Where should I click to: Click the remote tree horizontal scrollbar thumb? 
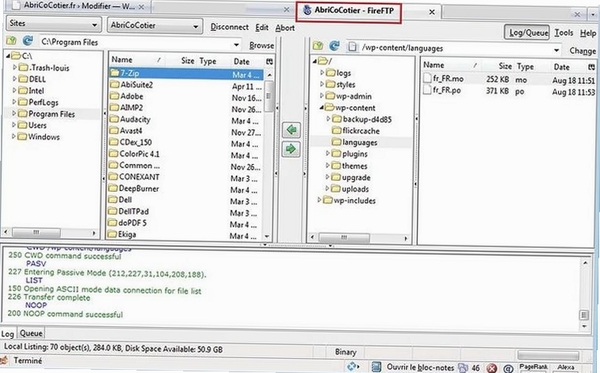point(344,238)
